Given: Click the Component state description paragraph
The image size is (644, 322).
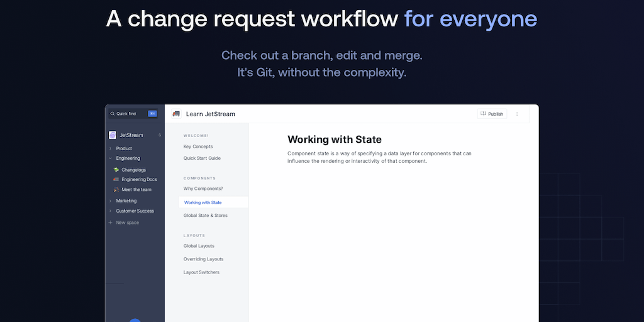Looking at the screenshot, I should click(x=379, y=157).
